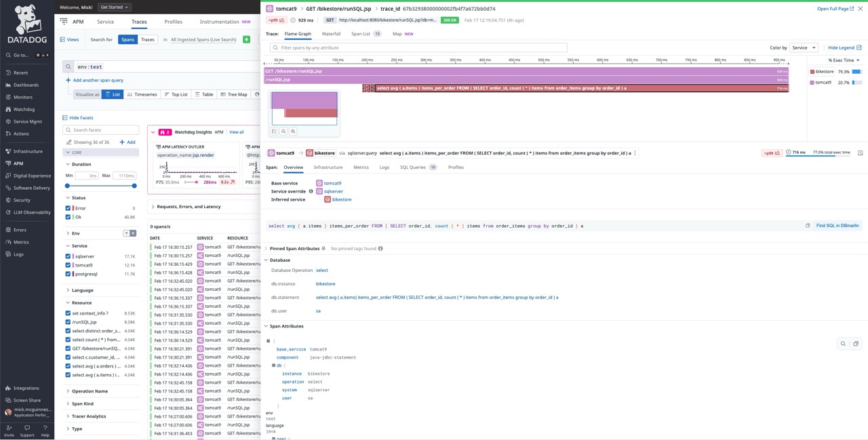Collapse the Database section
Viewport: 868px width, 440px height.
(x=266, y=260)
